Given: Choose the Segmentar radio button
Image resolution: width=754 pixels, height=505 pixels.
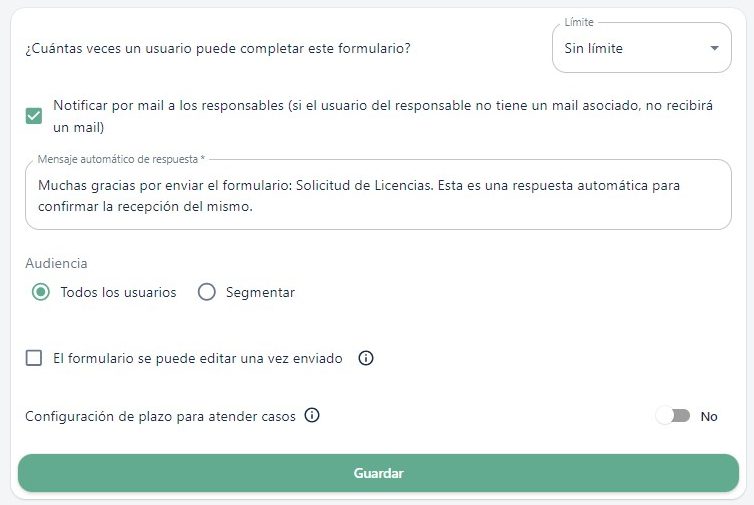Looking at the screenshot, I should pyautogui.click(x=207, y=292).
